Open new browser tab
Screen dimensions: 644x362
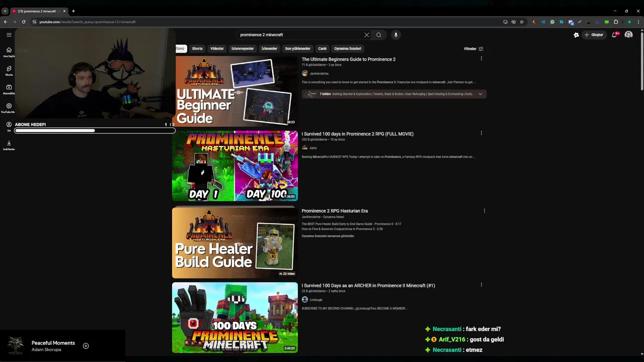pyautogui.click(x=73, y=11)
